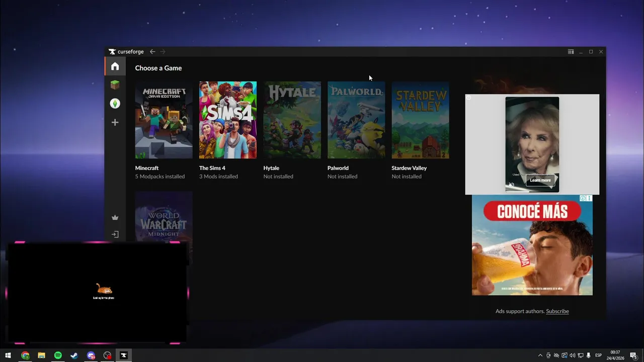The height and width of the screenshot is (362, 644).
Task: Click the Palworld title text
Action: 338,168
